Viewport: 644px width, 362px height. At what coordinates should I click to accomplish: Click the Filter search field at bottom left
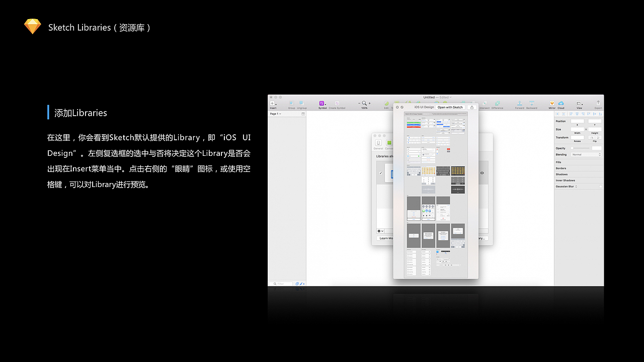click(x=281, y=284)
